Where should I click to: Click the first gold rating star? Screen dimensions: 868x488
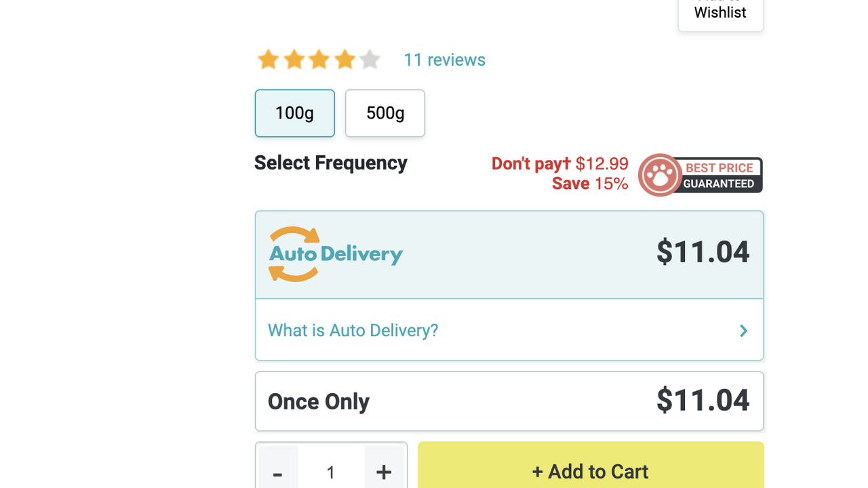(269, 60)
